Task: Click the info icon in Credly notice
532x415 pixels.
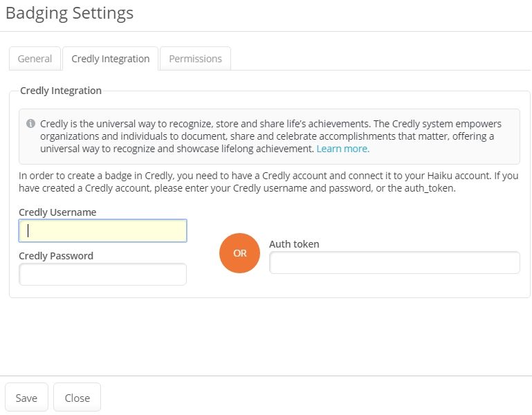Action: click(x=31, y=124)
